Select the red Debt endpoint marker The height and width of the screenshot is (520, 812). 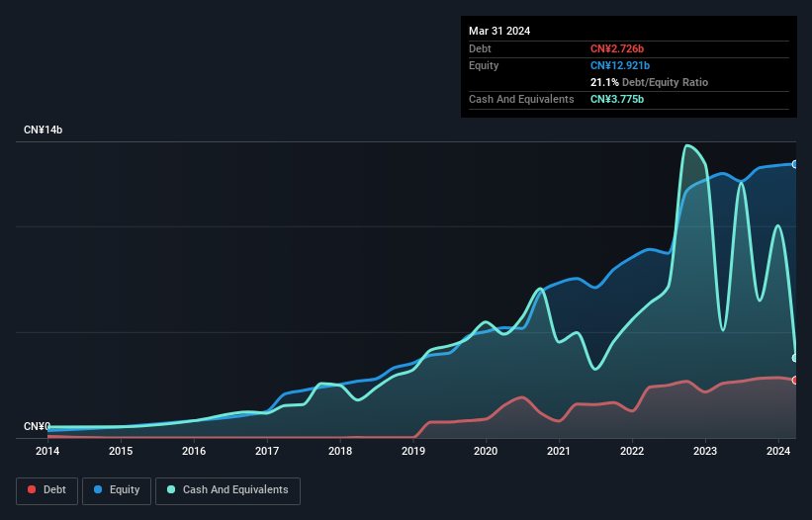click(x=795, y=381)
